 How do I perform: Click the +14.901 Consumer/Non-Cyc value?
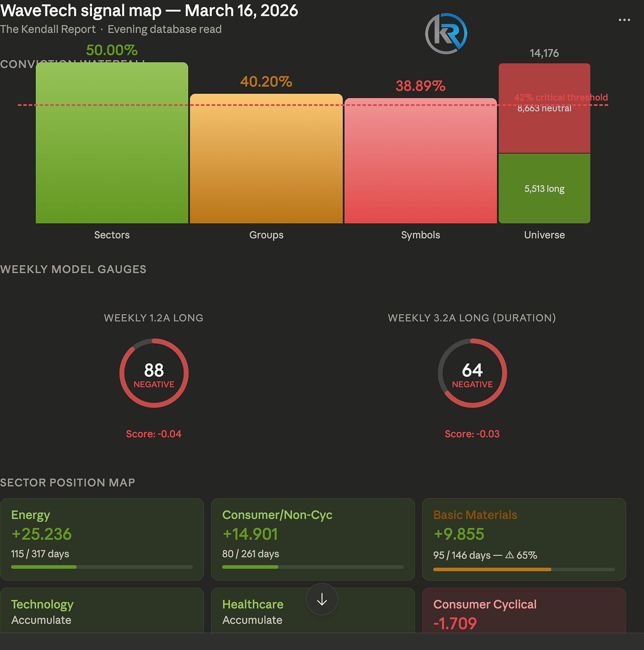click(250, 534)
